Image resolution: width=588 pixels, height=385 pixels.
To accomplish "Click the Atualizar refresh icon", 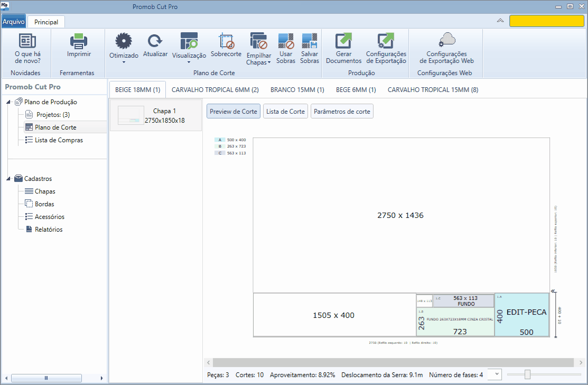I will pos(155,41).
